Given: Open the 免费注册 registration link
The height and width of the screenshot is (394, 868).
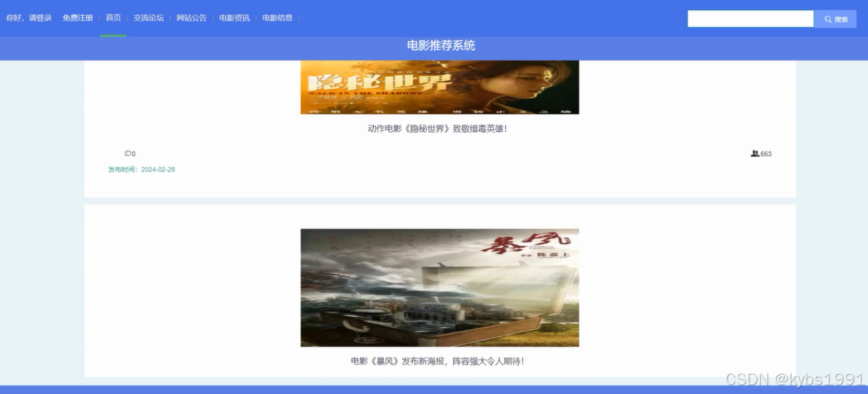Looking at the screenshot, I should click(x=78, y=18).
